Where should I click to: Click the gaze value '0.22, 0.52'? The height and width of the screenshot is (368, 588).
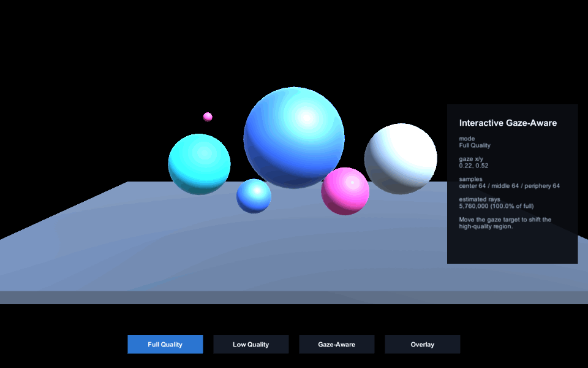pos(473,166)
